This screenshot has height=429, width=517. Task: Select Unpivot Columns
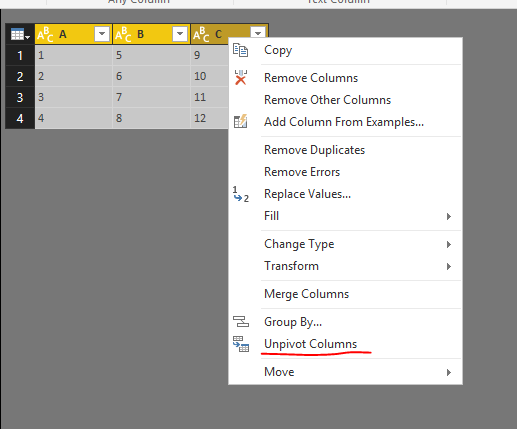345,344
